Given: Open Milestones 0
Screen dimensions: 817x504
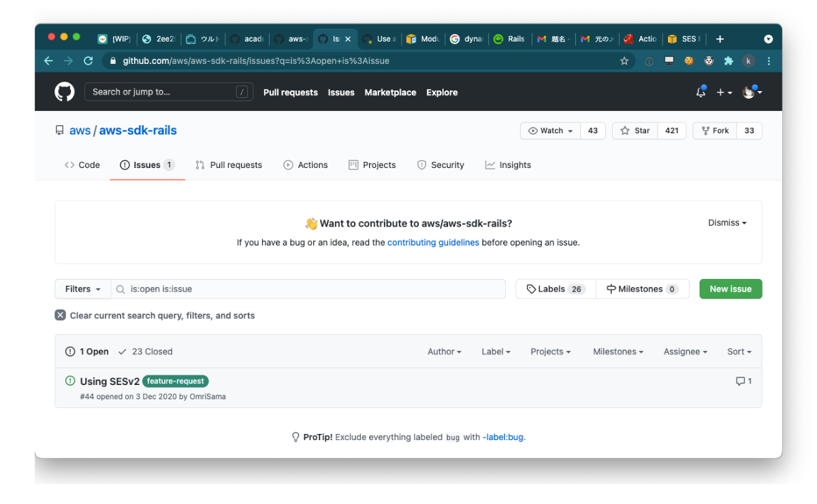Looking at the screenshot, I should tap(642, 289).
